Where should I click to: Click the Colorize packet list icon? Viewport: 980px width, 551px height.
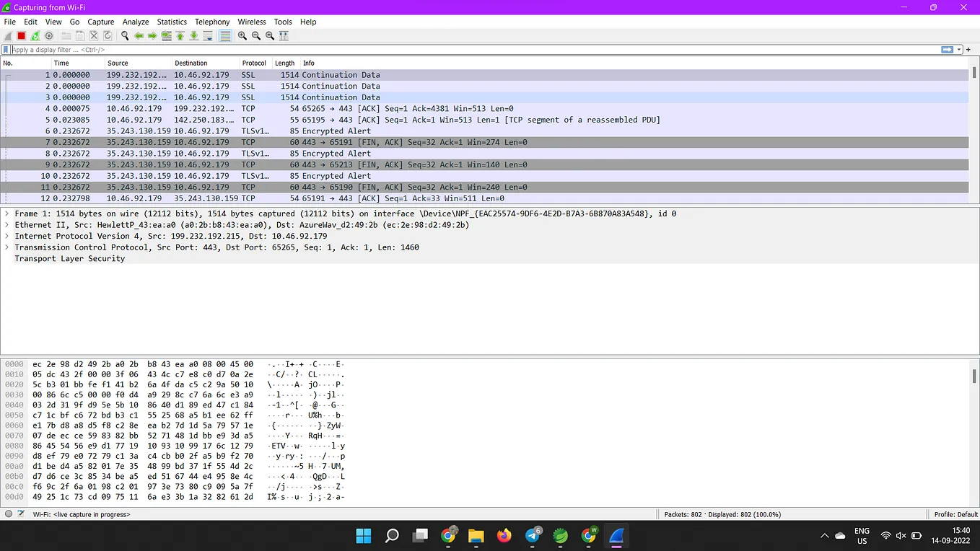pyautogui.click(x=224, y=35)
